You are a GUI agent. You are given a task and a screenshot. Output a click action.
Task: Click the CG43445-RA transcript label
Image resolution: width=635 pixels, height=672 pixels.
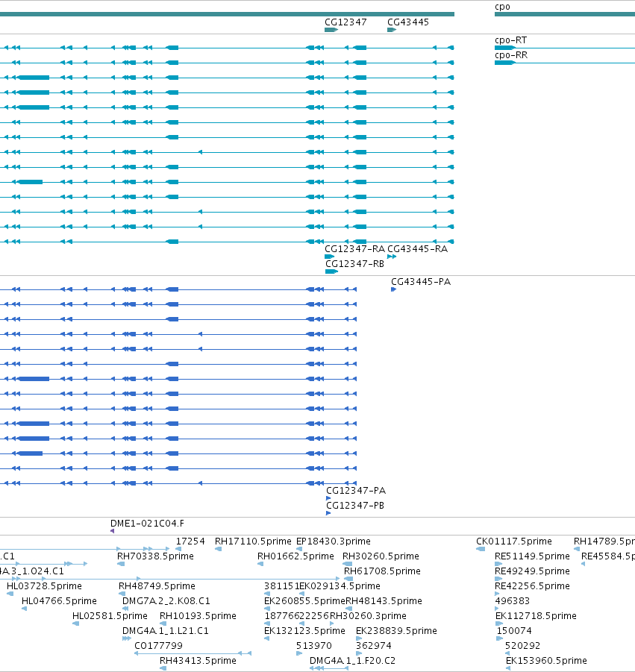[417, 249]
